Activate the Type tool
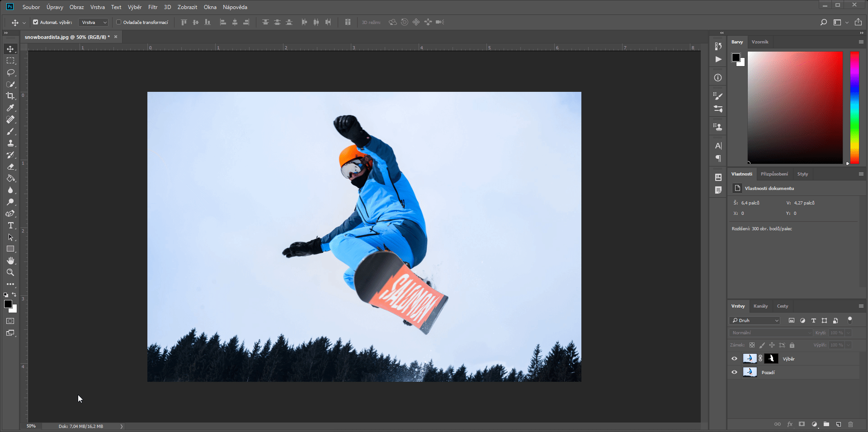Screen dimensions: 868x432 point(10,225)
